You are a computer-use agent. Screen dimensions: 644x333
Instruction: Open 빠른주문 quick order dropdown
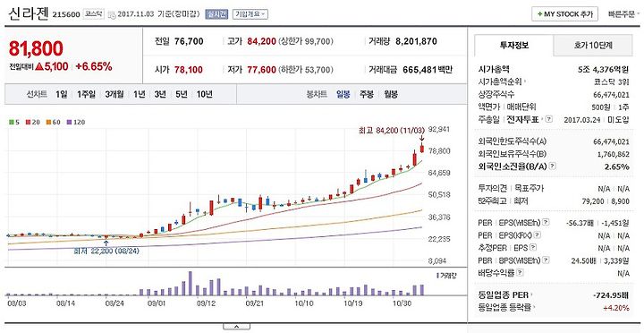pyautogui.click(x=623, y=14)
